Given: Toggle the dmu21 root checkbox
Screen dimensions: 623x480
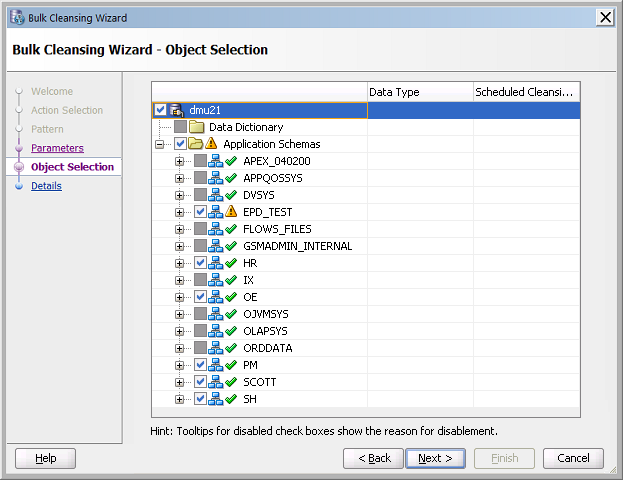Looking at the screenshot, I should [161, 110].
